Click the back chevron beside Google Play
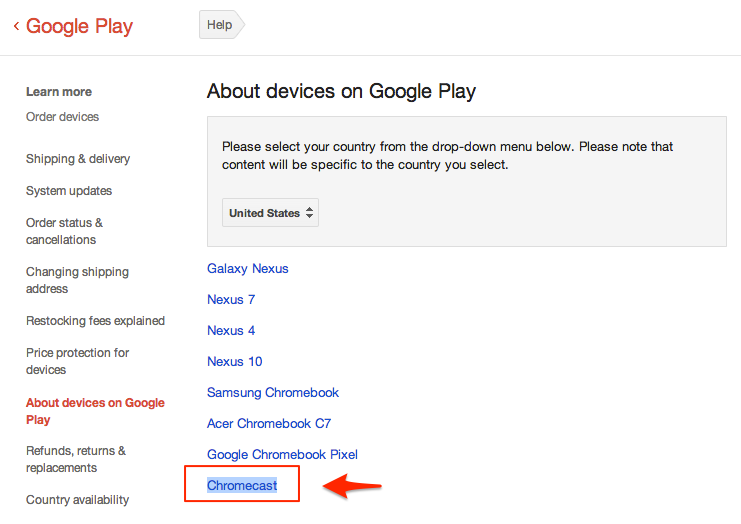The width and height of the screenshot is (741, 524). [x=16, y=26]
